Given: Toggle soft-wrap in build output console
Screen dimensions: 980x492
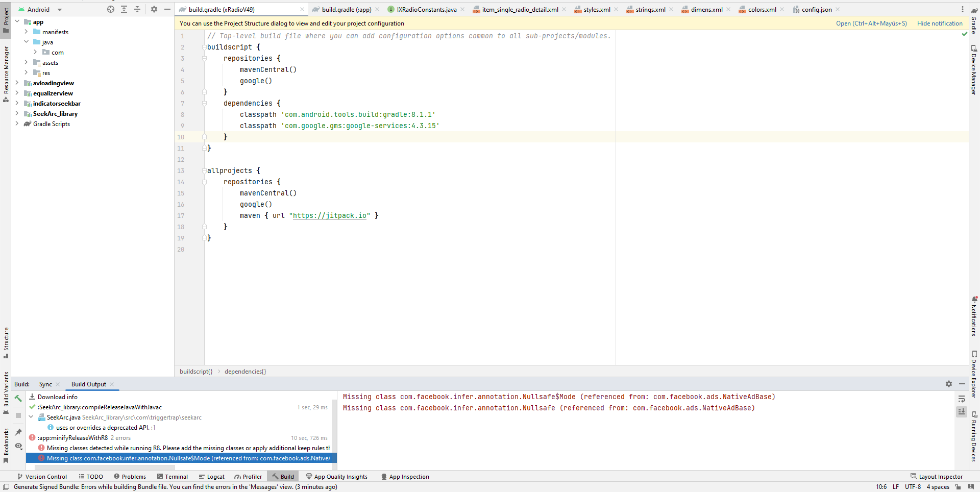Looking at the screenshot, I should coord(962,399).
